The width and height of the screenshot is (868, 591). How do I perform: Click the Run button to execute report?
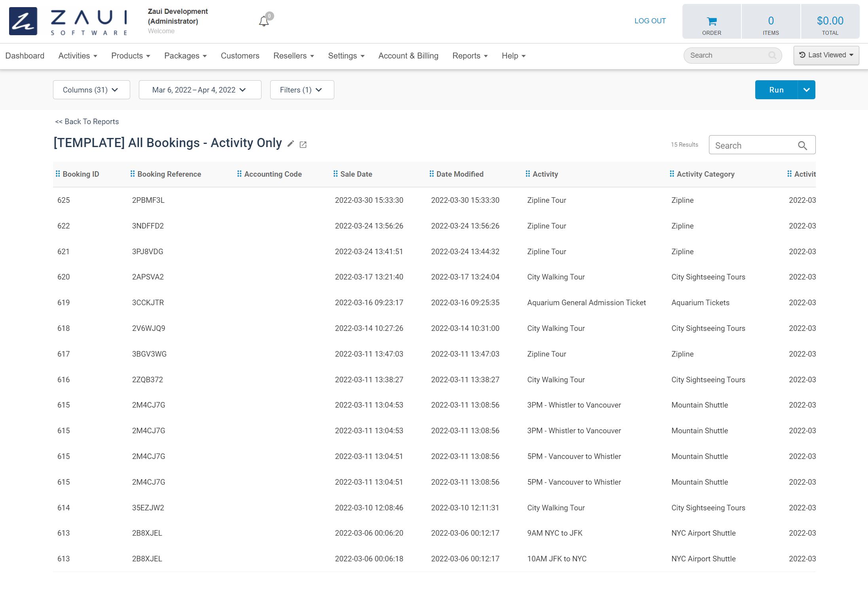click(776, 90)
